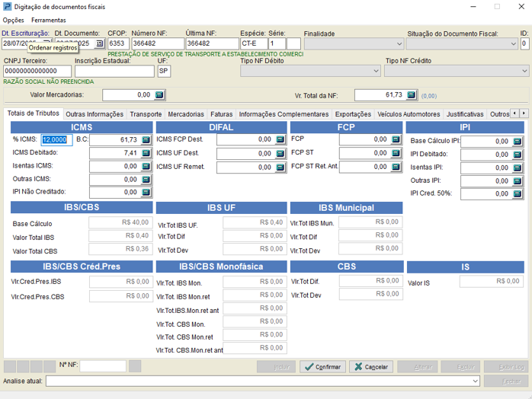Open the Dt. Documento calendar picker
This screenshot has height=399, width=532.
pyautogui.click(x=99, y=44)
